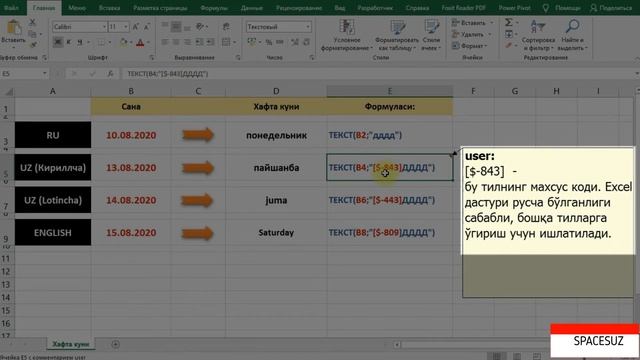Screen dimensions: 640x360
Task: Click the Borders icon in font group
Action: (x=101, y=42)
